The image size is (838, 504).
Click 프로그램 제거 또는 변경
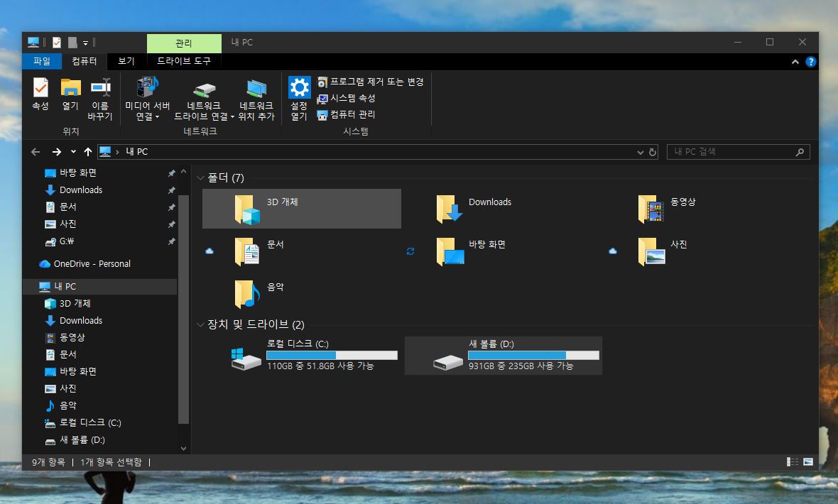click(371, 82)
